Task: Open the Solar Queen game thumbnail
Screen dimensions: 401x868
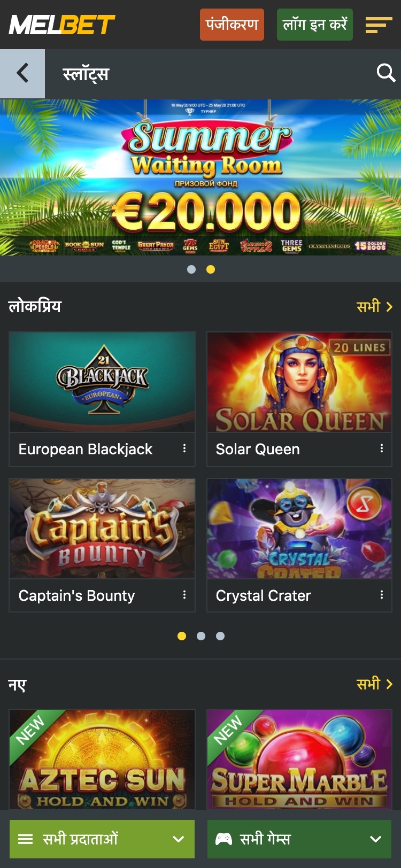Action: (x=299, y=382)
